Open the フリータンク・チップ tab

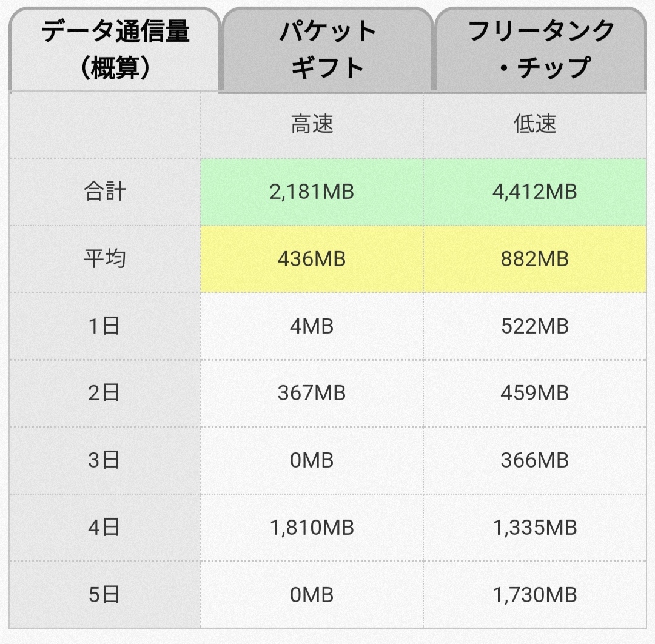point(541,50)
